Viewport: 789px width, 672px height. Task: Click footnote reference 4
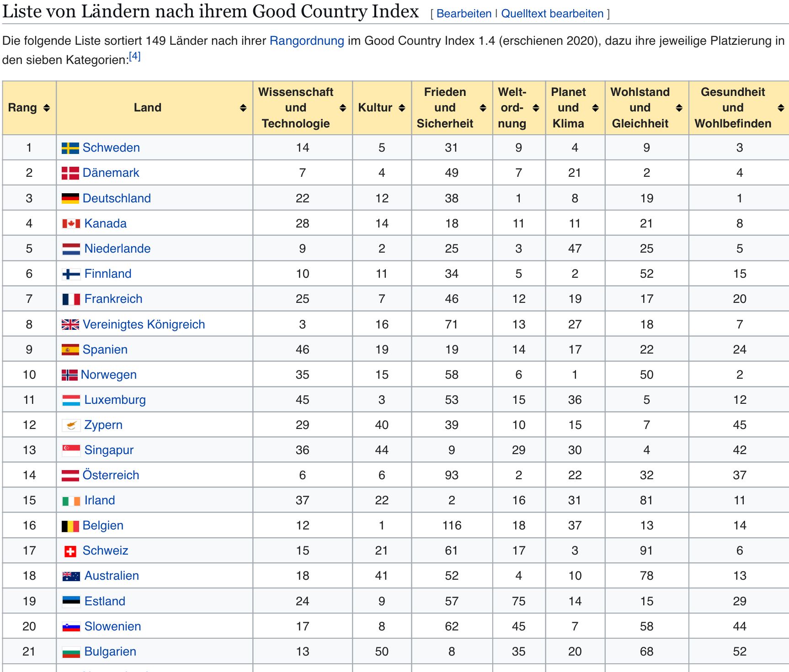(134, 57)
